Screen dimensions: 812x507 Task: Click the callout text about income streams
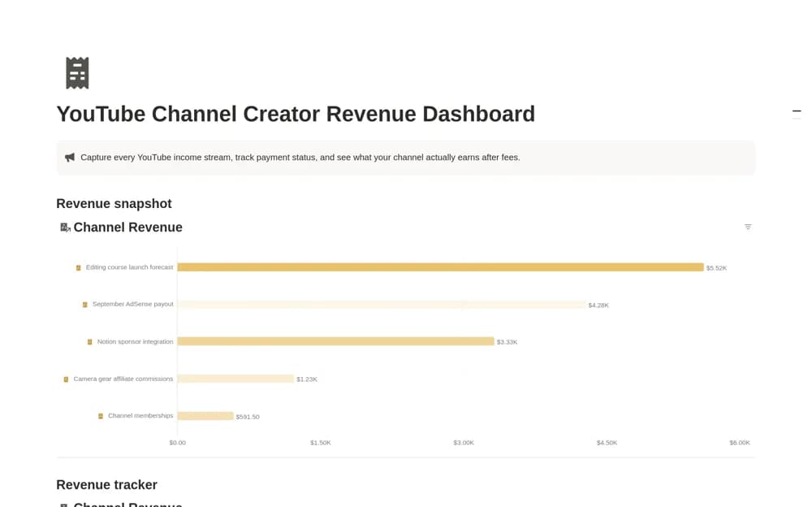coord(300,157)
